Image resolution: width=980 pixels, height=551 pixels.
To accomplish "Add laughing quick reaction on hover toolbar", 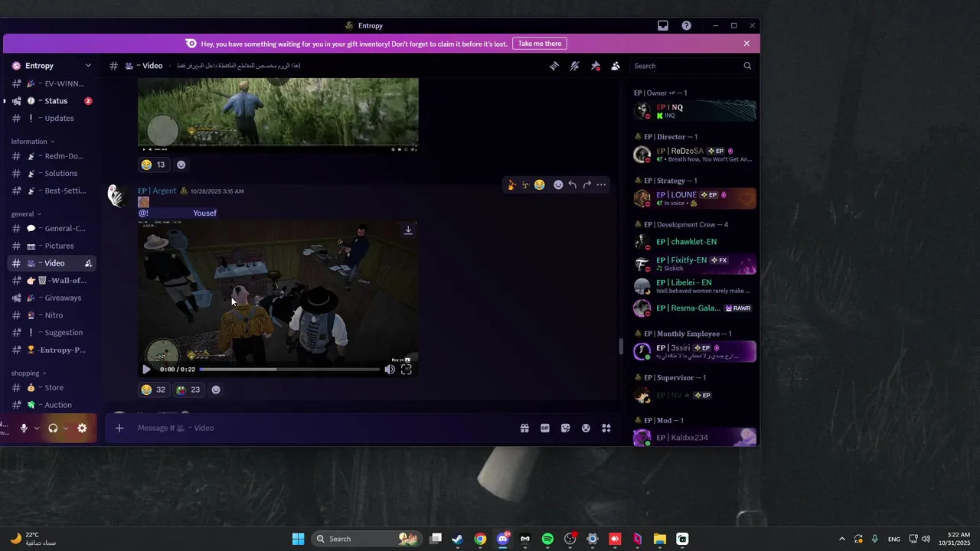I will 540,185.
